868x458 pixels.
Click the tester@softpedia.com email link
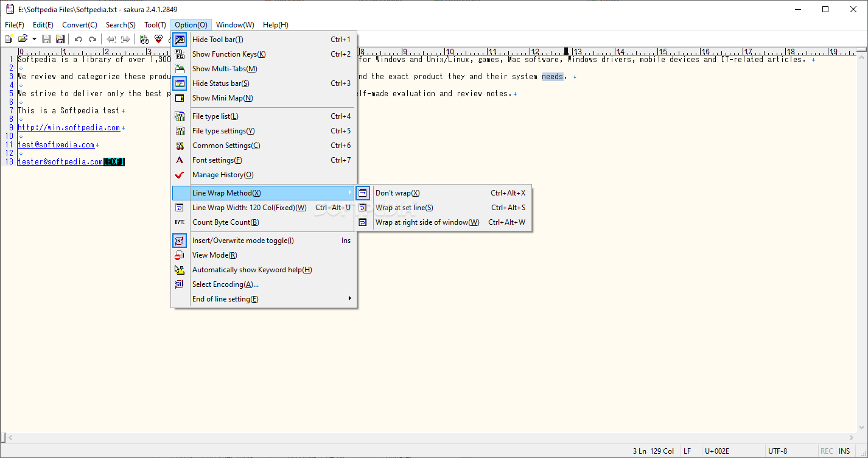(x=60, y=162)
